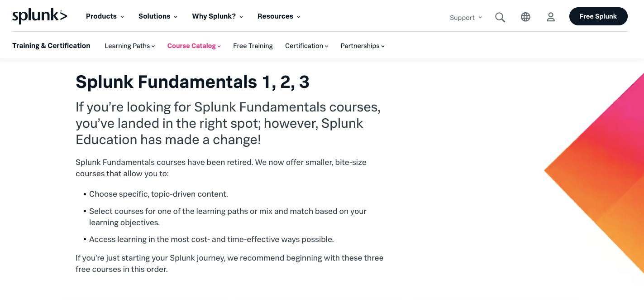644x300 pixels.
Task: Go to Training & Certification
Action: tap(51, 45)
